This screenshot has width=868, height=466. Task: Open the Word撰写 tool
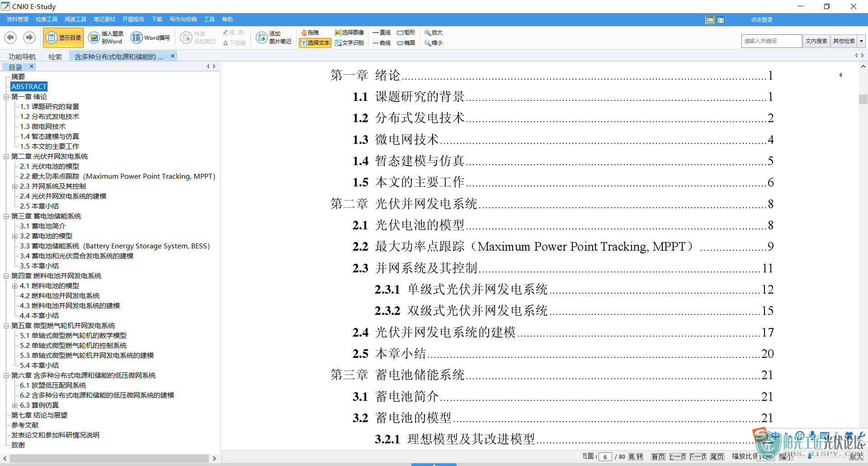[x=151, y=38]
